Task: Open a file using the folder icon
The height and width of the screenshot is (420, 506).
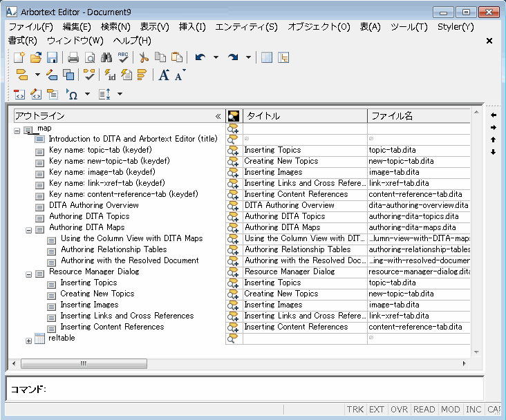Action: [x=36, y=58]
